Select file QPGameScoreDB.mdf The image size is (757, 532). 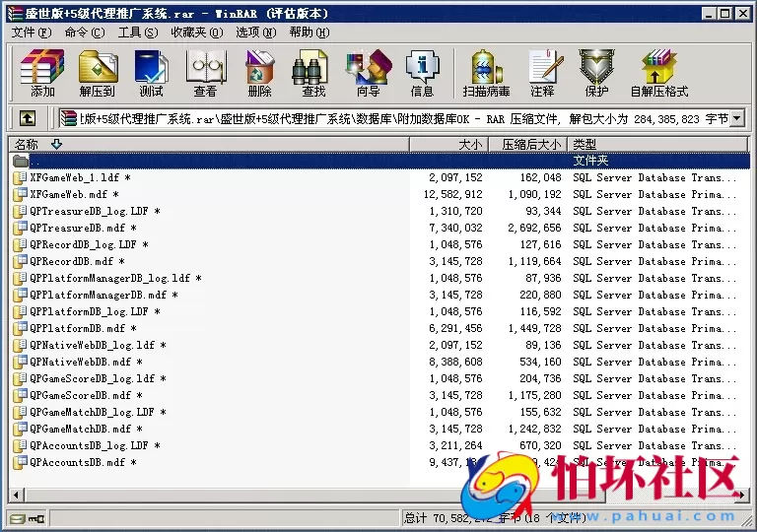[x=379, y=395]
